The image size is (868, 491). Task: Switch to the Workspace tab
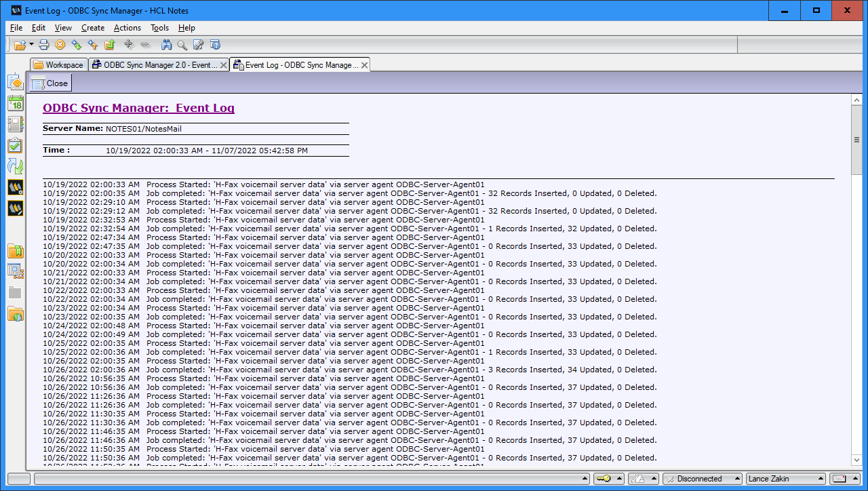pyautogui.click(x=59, y=65)
